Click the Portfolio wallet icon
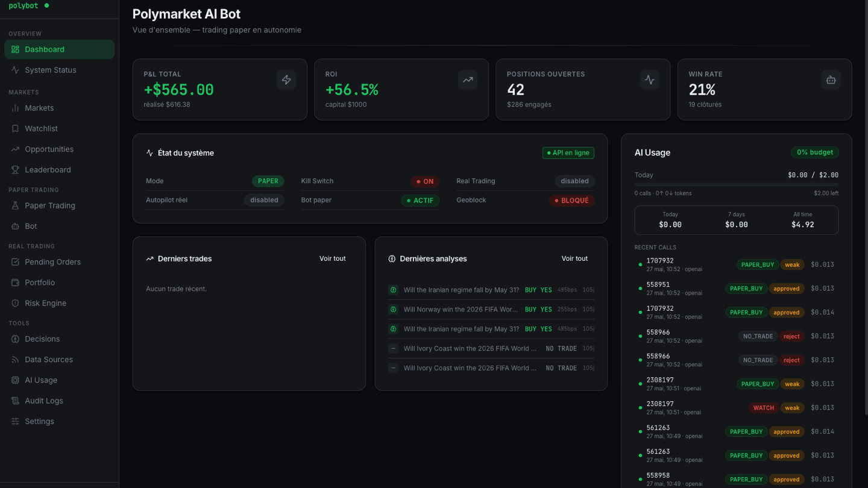 tap(15, 283)
